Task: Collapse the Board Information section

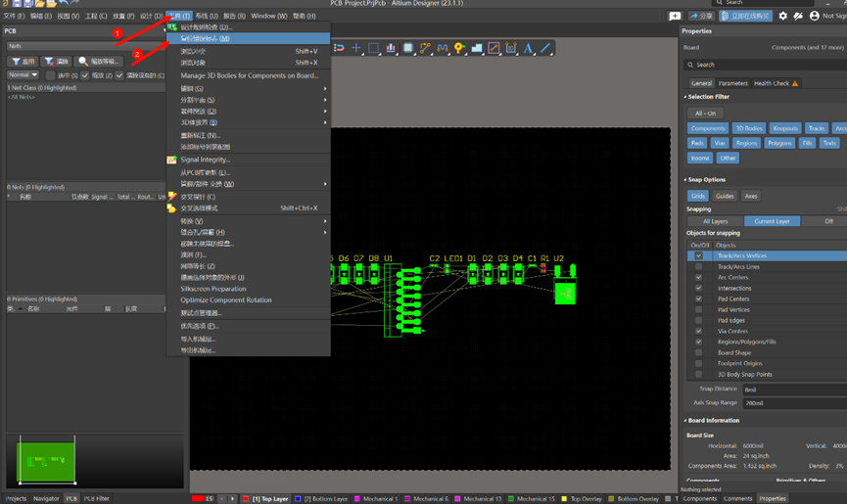Action: coord(685,421)
